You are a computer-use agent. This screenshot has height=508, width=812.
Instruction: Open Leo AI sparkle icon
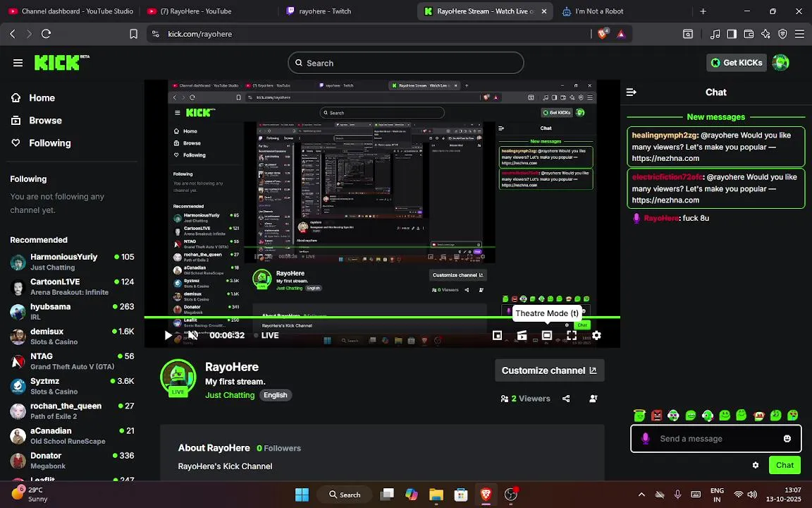(x=766, y=34)
